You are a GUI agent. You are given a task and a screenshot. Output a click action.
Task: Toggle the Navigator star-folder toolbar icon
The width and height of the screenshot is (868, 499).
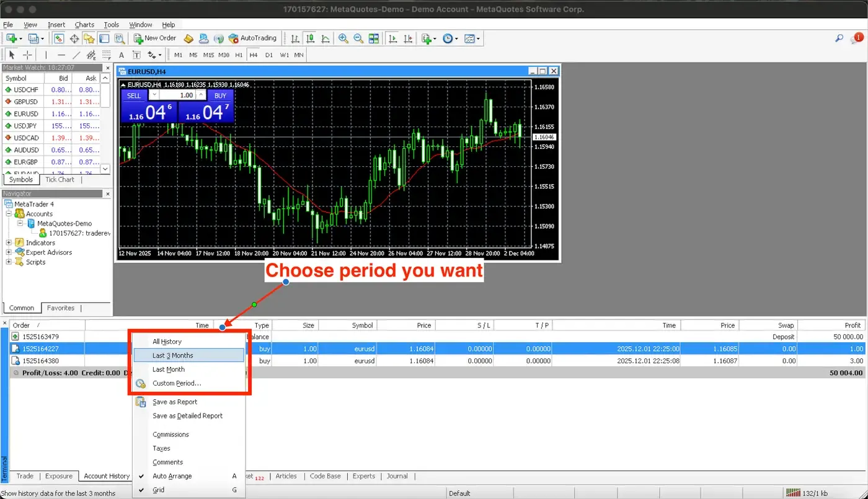pos(89,38)
